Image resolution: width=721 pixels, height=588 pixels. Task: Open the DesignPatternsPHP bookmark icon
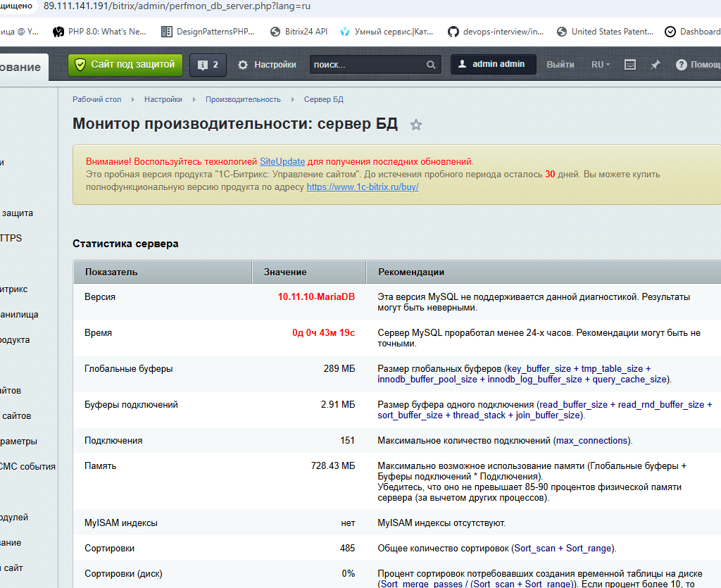pos(166,32)
